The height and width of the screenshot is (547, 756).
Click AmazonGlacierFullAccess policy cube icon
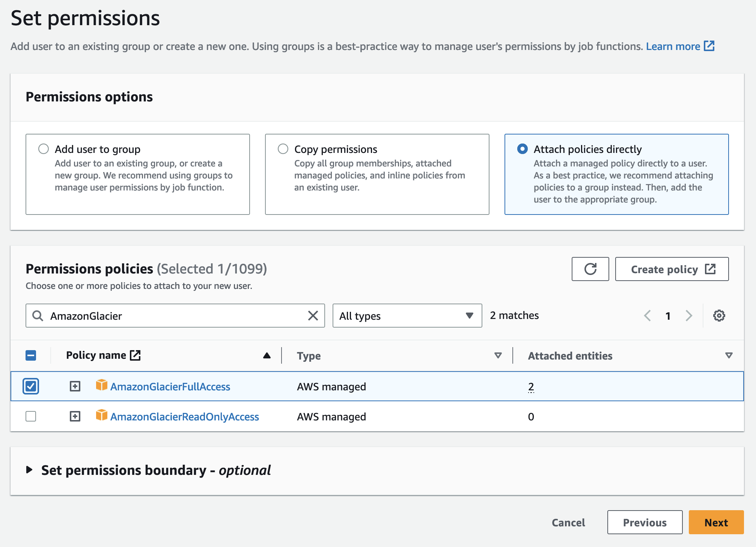(101, 385)
